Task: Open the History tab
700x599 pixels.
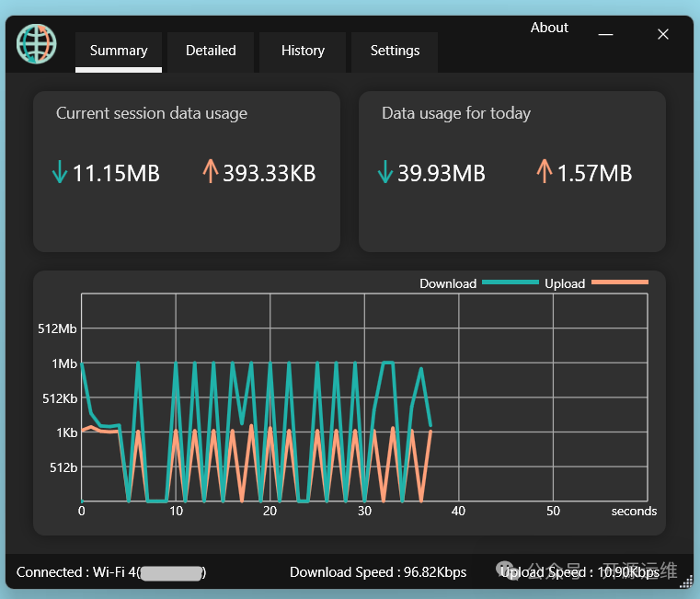Action: (x=303, y=52)
